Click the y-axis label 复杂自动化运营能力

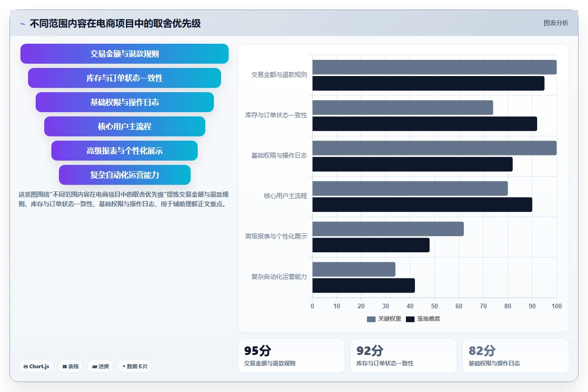[x=279, y=277]
